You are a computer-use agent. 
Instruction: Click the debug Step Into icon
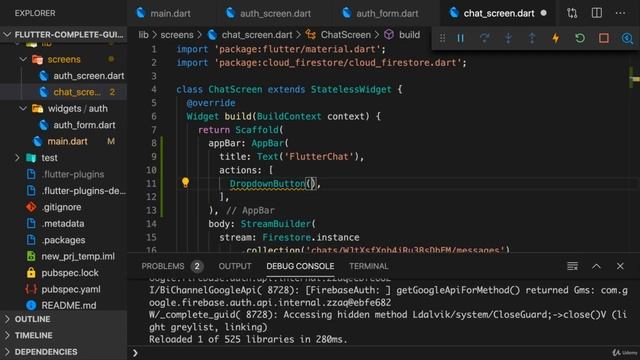point(508,38)
